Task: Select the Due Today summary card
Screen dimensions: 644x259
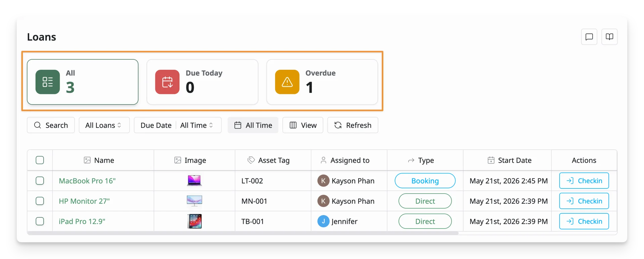Action: [x=202, y=82]
